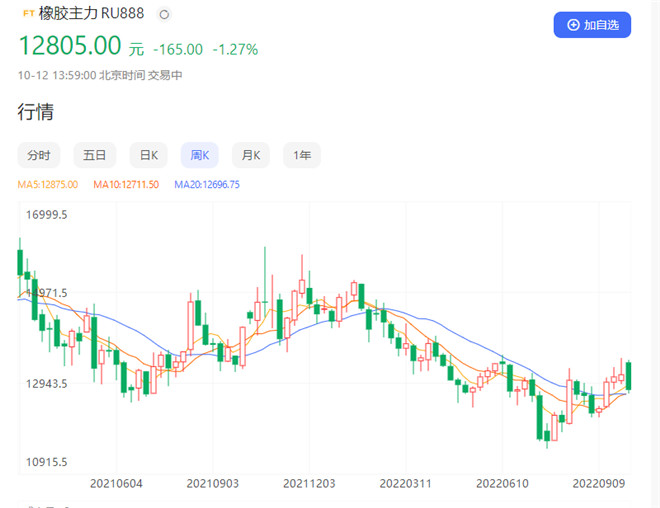Click the date label 20220311
Screen dimensions: 660x508
405,484
